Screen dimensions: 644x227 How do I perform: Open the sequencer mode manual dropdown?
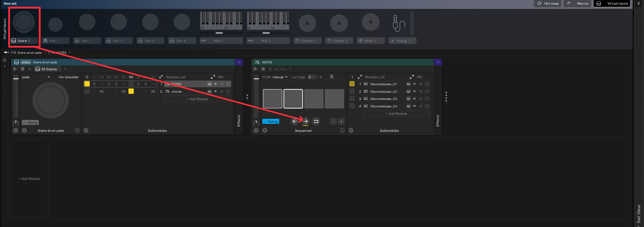[x=280, y=77]
